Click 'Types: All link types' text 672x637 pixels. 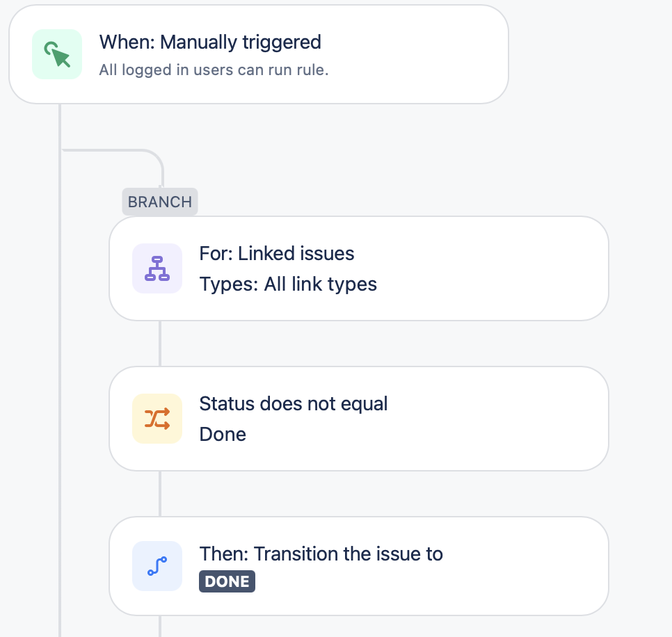[x=288, y=284]
